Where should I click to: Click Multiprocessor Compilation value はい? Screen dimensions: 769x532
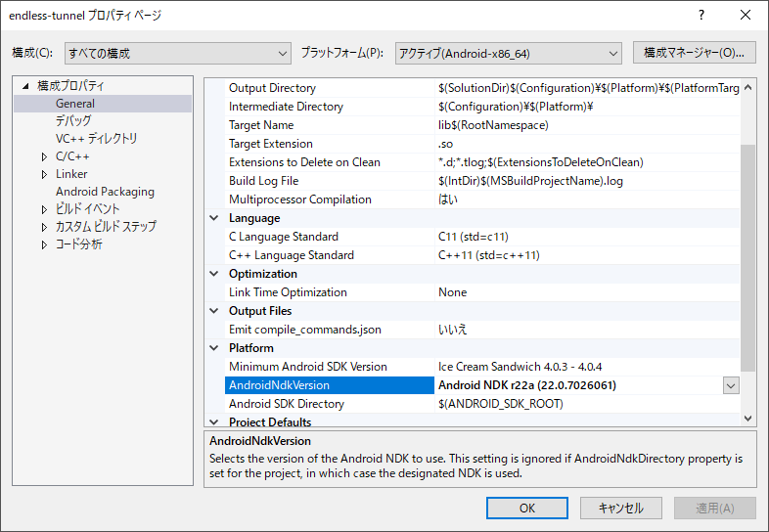click(x=447, y=199)
